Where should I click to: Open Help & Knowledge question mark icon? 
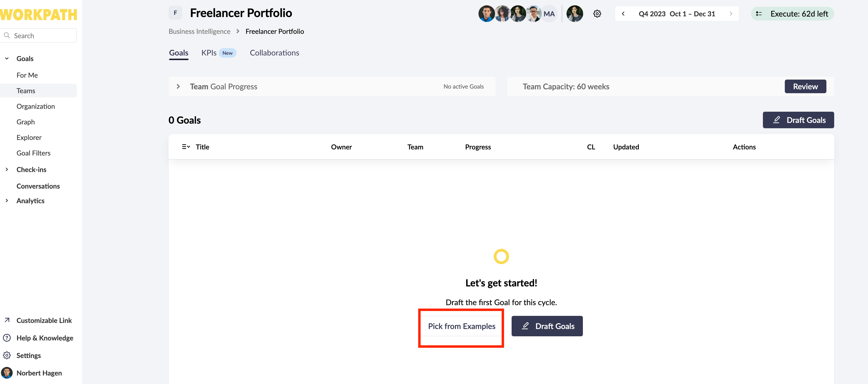pyautogui.click(x=7, y=338)
